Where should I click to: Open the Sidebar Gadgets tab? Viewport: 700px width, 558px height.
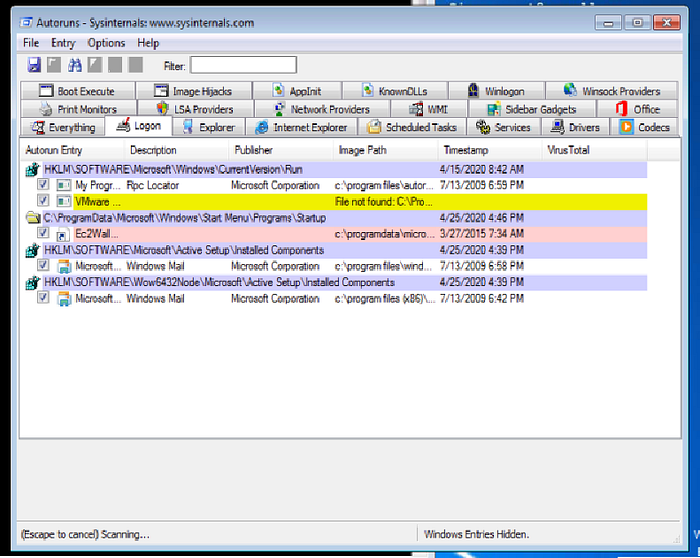(532, 109)
